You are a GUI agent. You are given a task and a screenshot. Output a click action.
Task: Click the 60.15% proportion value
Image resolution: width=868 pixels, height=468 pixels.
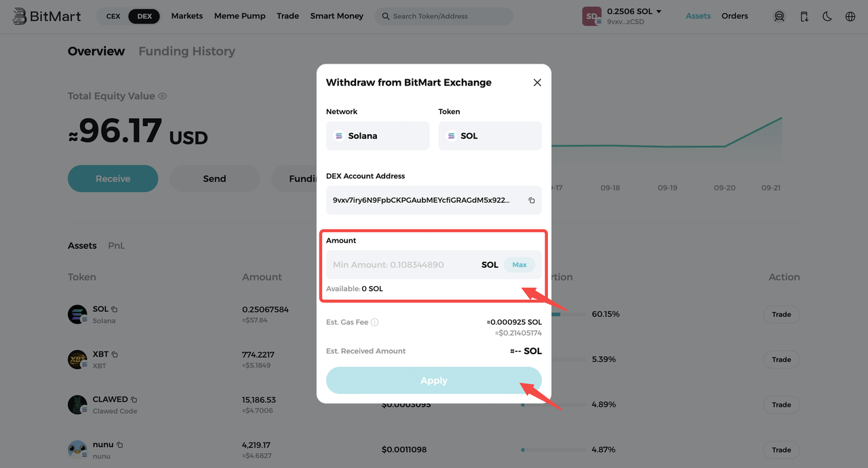click(606, 314)
